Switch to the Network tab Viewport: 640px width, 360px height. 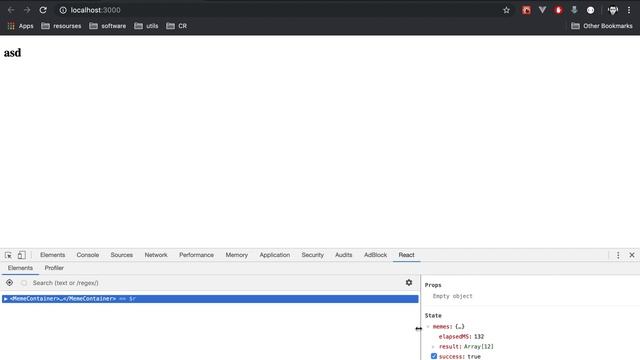156,255
